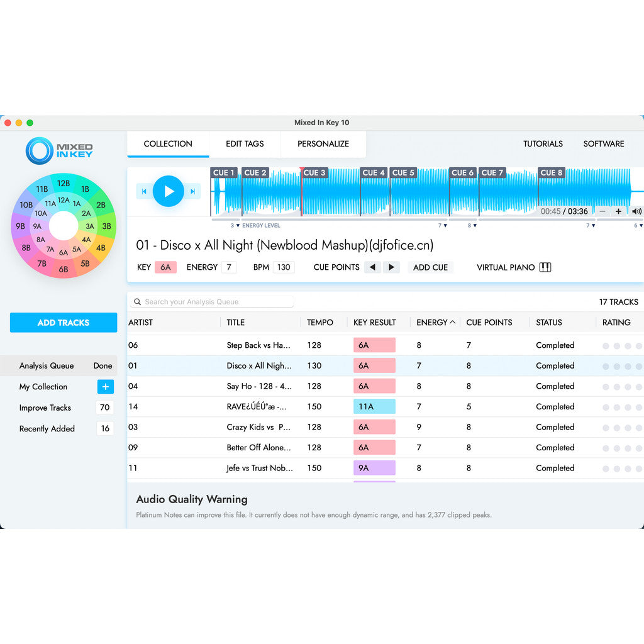The image size is (644, 644).
Task: Click 9A key result cell for track 11
Action: 375,468
